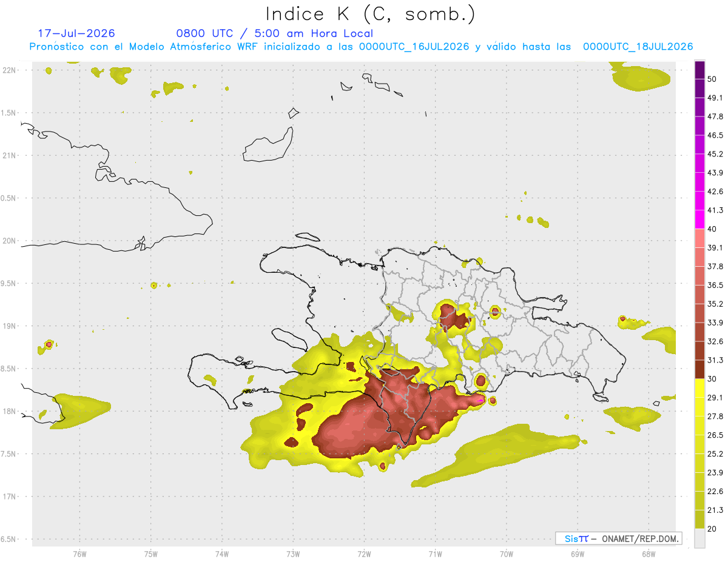
Task: Click the "Indice K (C, somb.)" title
Action: 370,14
